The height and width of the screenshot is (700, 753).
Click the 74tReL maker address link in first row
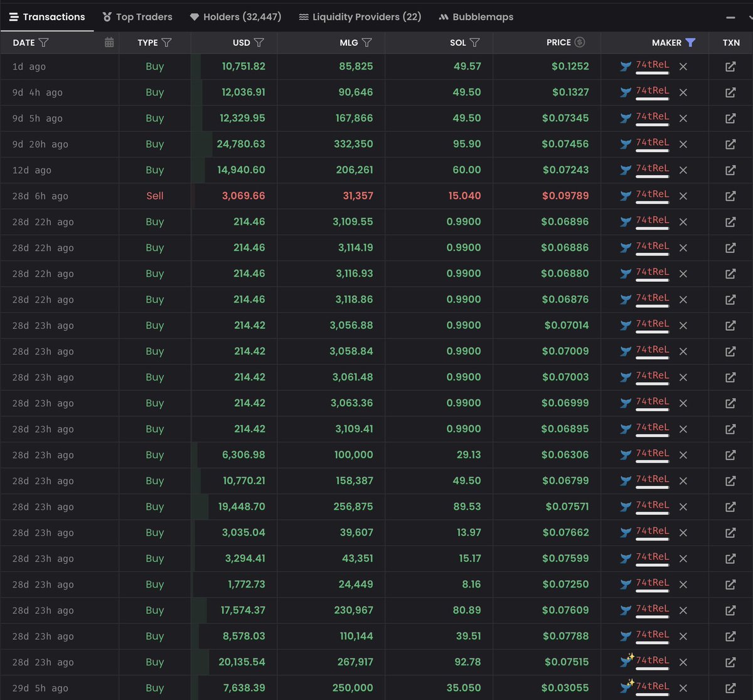click(653, 65)
